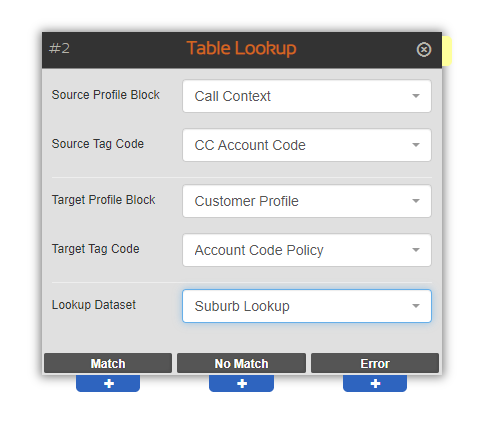Add a connection under Error output
The width and height of the screenshot is (499, 437).
[375, 383]
